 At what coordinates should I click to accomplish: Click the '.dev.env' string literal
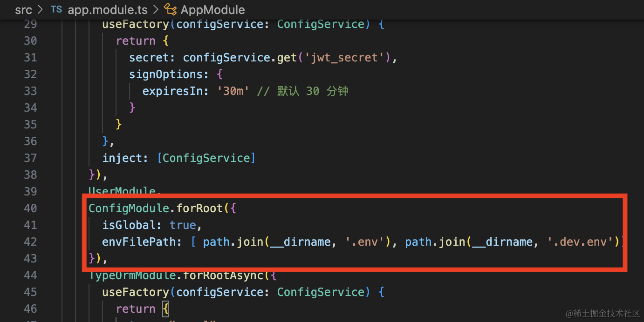580,242
